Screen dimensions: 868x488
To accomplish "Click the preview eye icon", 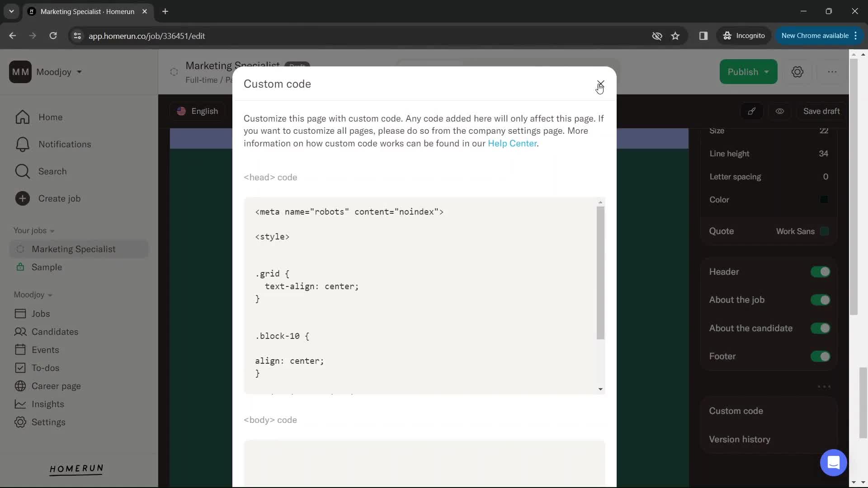I will (780, 111).
